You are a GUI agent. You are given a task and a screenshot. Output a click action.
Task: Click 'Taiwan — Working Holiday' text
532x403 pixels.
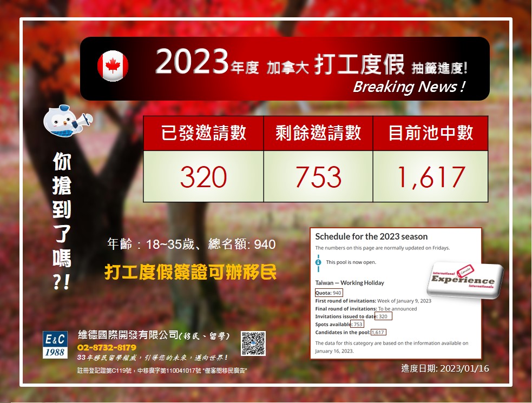tap(350, 282)
